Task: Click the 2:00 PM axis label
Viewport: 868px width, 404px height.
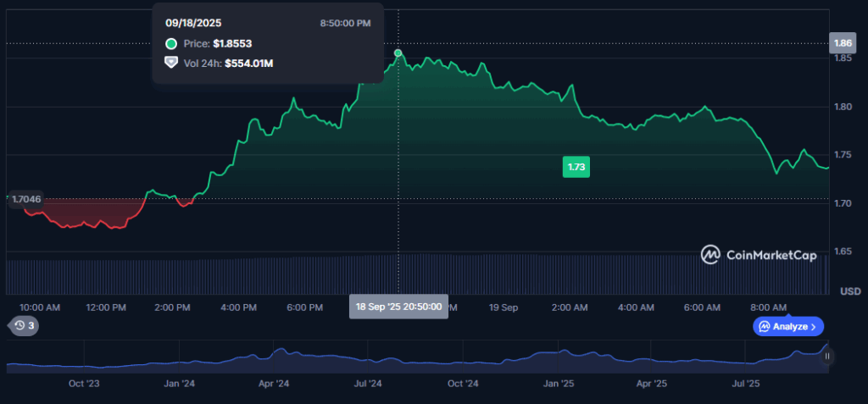Action: 173,307
